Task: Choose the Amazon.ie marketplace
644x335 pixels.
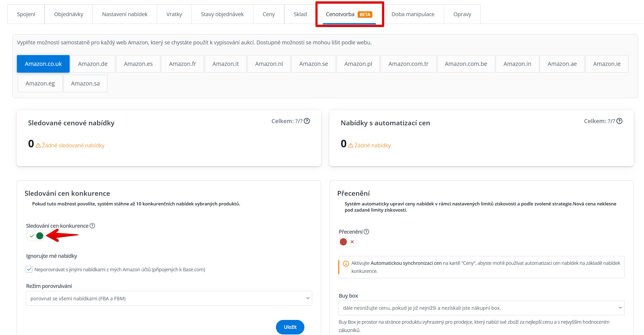Action: coord(607,64)
